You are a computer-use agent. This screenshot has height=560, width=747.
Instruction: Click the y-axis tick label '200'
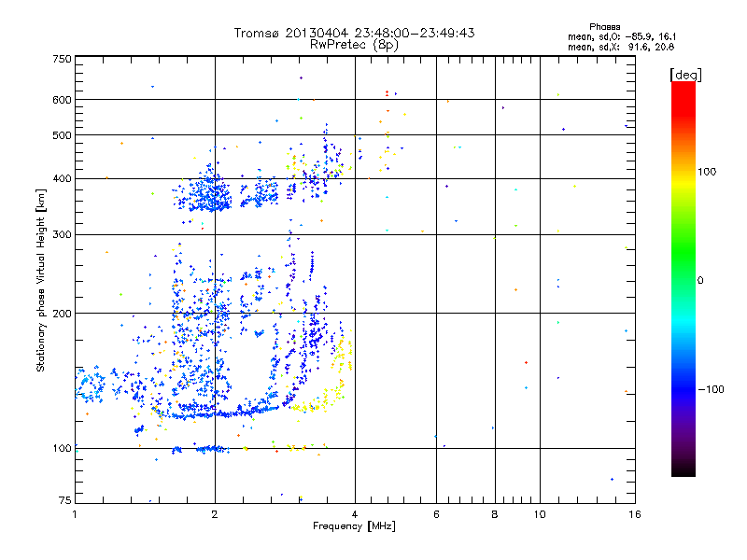(x=62, y=314)
